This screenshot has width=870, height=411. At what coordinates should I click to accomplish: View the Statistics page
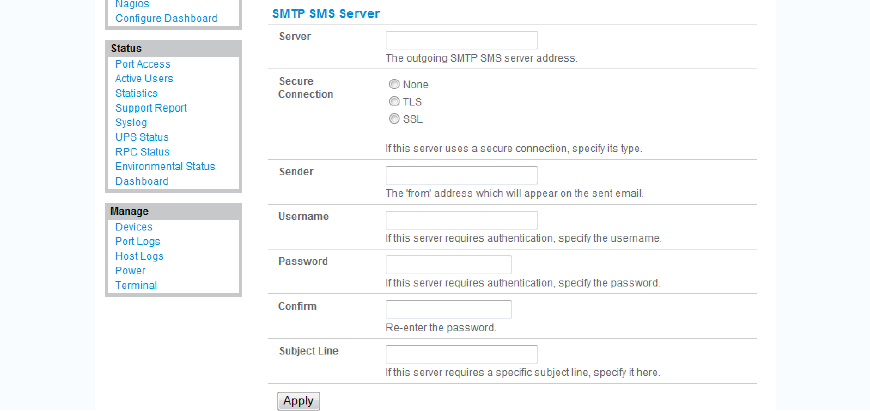136,93
